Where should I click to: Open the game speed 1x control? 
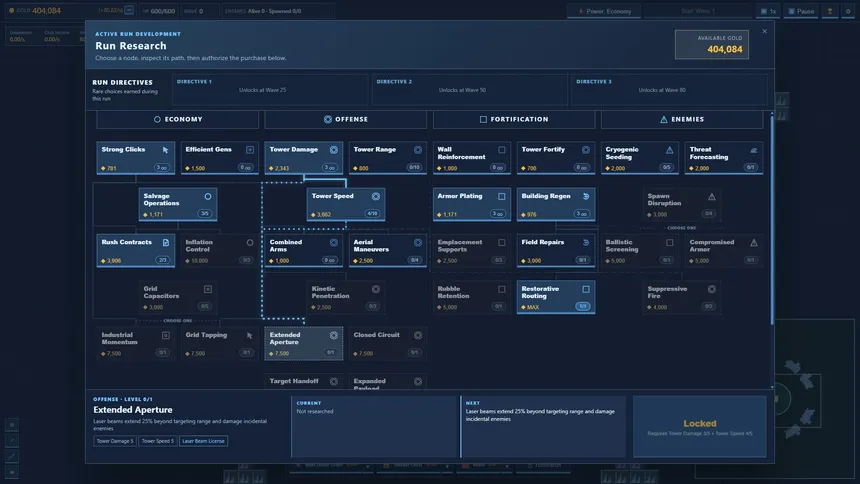(768, 11)
